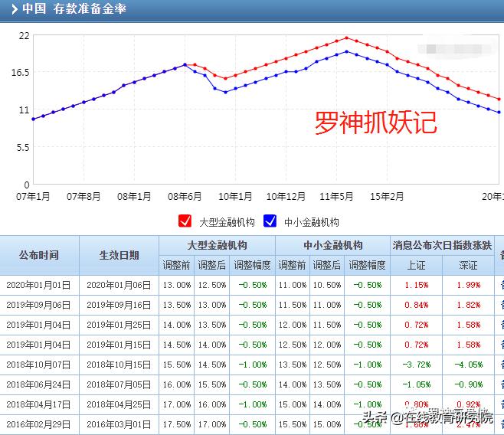Viewport: 504px width, 435px height.
Task: Select effective date 2018年04月25日
Action: (x=119, y=404)
